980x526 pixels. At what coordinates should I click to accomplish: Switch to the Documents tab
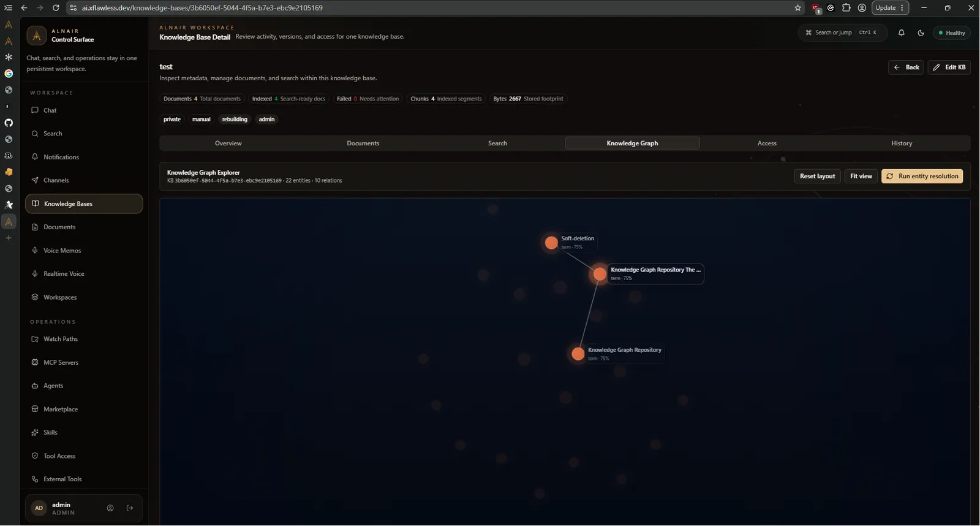tap(363, 143)
